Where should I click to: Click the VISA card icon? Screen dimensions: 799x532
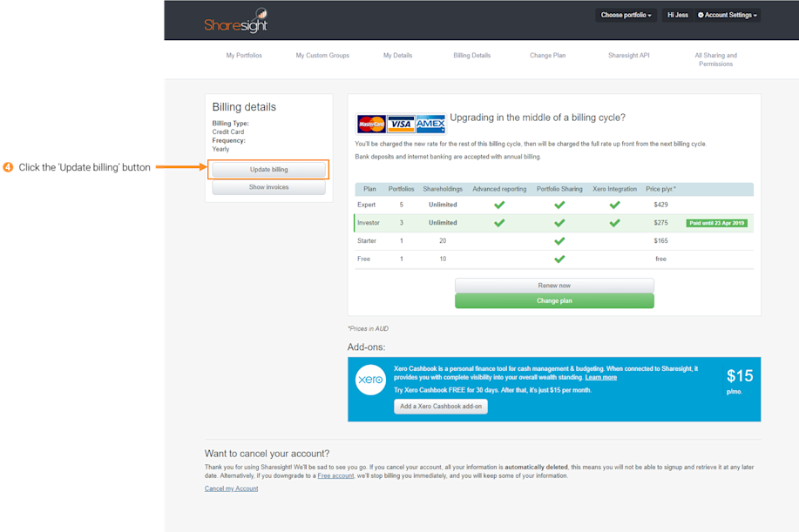tap(401, 124)
